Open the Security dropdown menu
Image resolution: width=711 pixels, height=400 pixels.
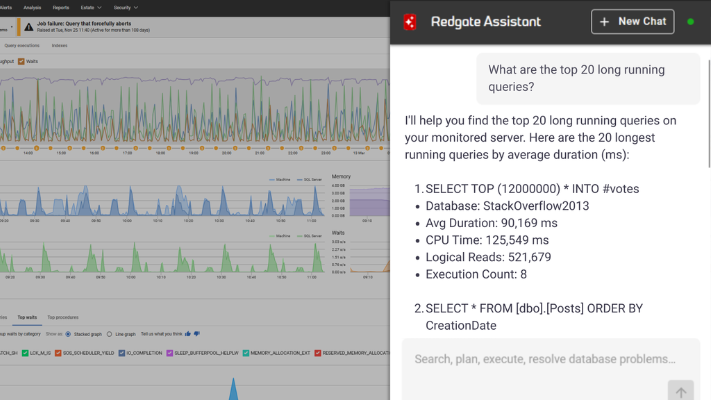[x=126, y=6]
